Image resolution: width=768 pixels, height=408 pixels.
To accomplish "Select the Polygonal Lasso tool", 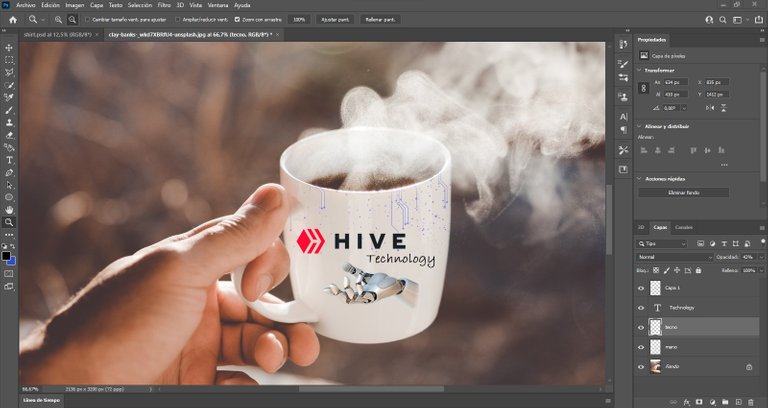I will click(x=9, y=72).
